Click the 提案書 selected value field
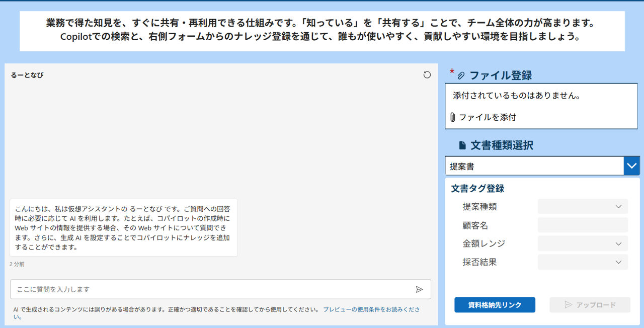 coord(534,166)
